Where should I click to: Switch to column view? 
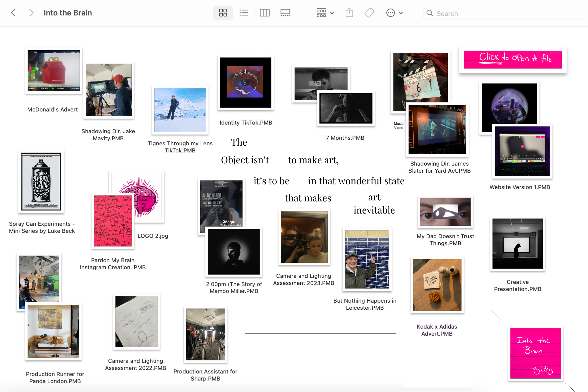[265, 13]
